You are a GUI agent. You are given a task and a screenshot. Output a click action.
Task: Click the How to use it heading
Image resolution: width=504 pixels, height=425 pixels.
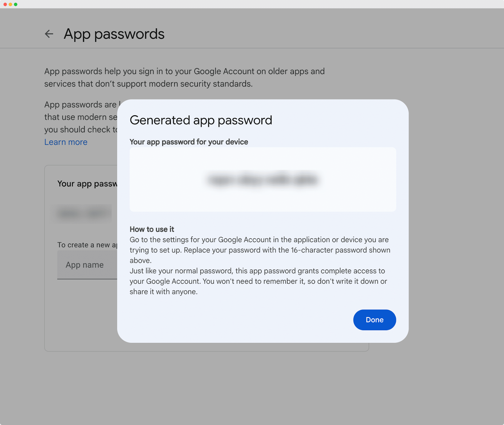pos(152,229)
